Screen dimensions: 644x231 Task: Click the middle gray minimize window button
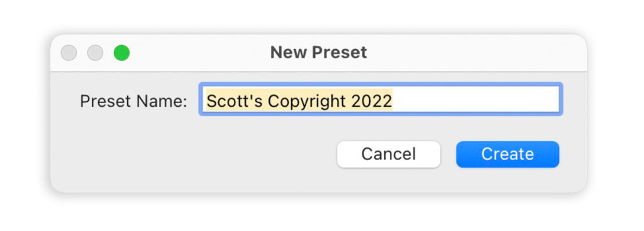click(x=96, y=53)
